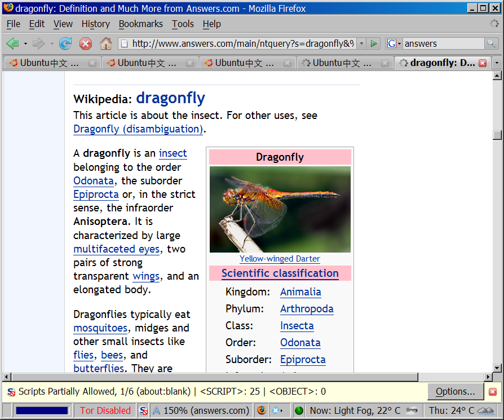Click the NoScript icon in the notification bar
This screenshot has width=504, height=420.
tap(11, 392)
